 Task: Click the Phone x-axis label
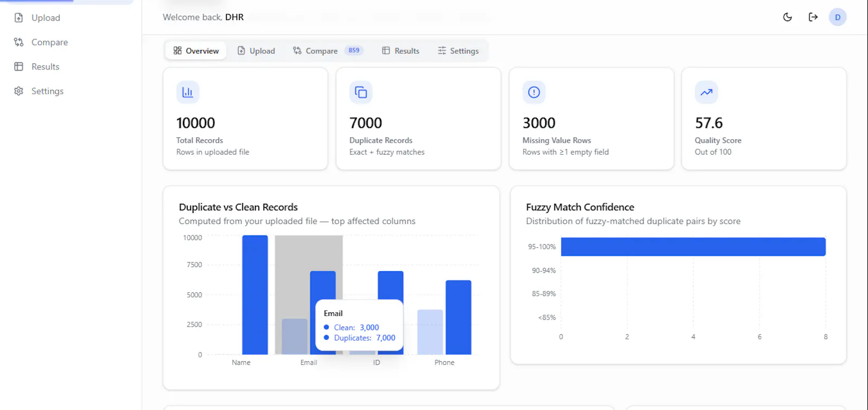pyautogui.click(x=444, y=363)
